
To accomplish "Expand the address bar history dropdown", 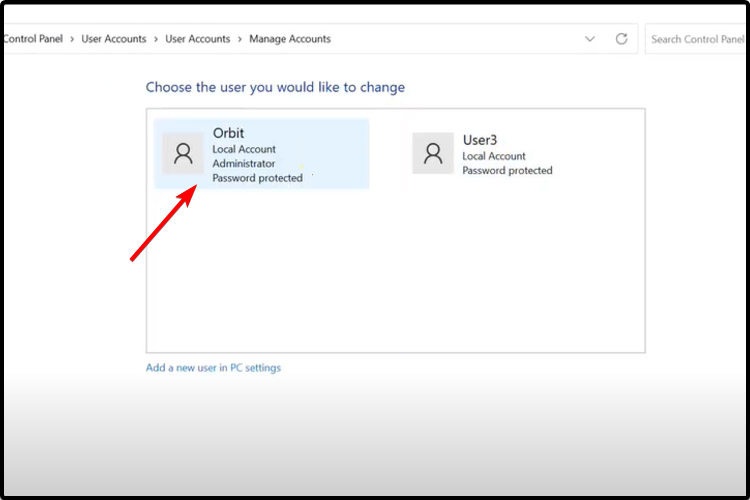I will (x=590, y=39).
